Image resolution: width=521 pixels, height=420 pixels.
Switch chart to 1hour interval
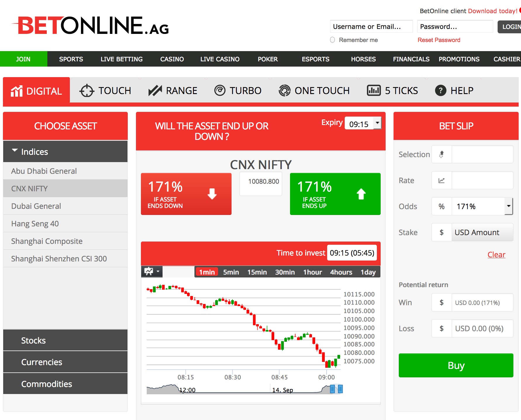tap(313, 272)
